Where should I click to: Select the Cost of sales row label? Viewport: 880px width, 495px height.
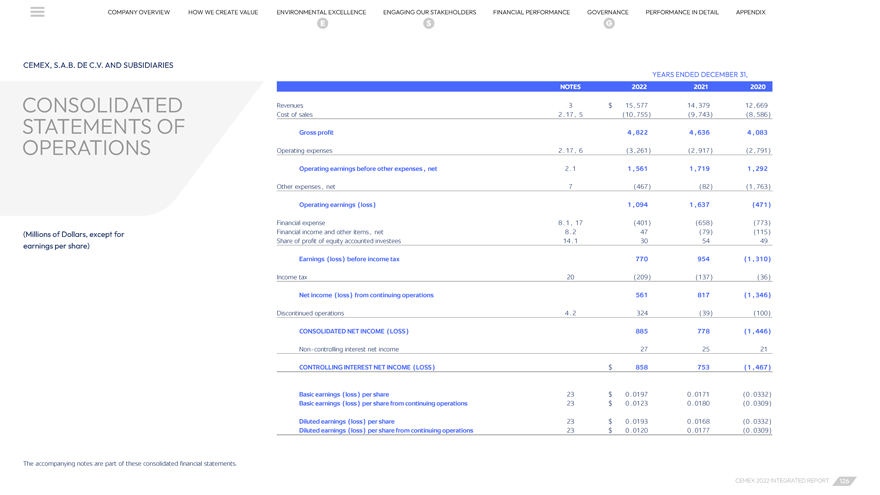click(x=294, y=114)
